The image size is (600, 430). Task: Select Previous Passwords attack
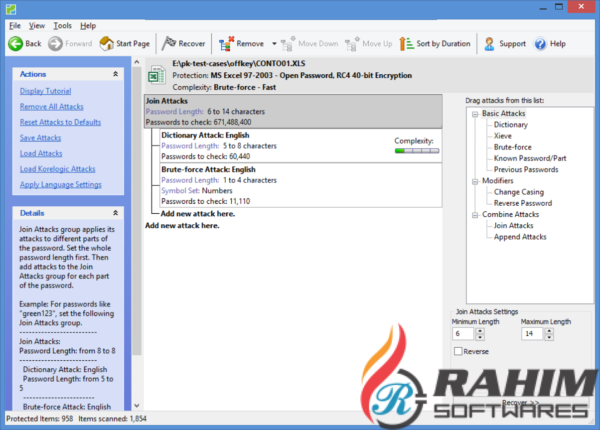click(x=526, y=169)
